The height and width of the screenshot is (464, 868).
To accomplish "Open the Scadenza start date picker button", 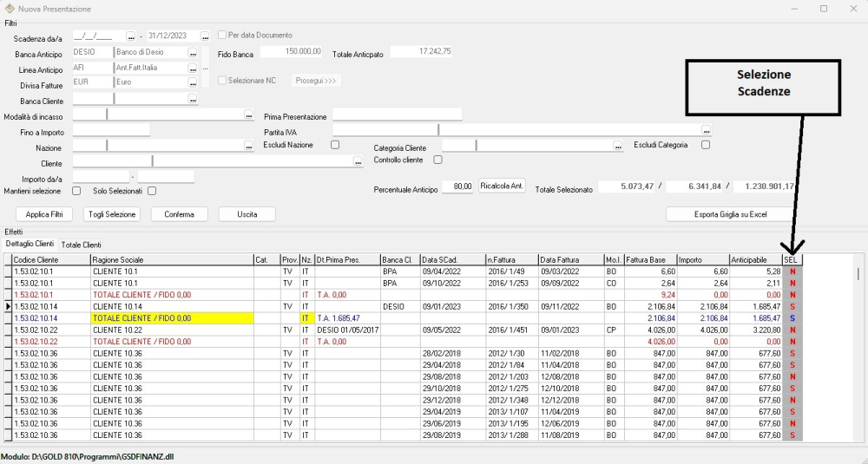I will (131, 36).
